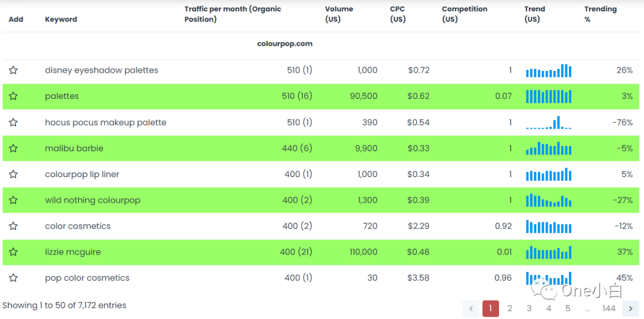The image size is (644, 319).
Task: Click the colourpop.com domain label
Action: click(x=284, y=44)
